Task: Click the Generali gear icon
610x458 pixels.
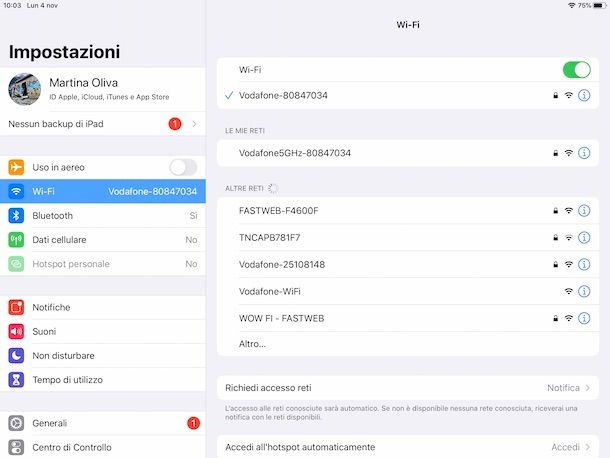Action: click(x=16, y=423)
